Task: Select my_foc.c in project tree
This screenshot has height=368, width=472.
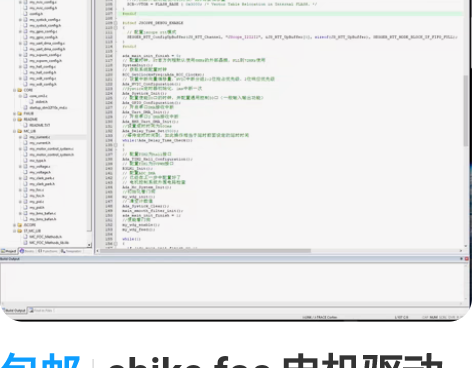Action: pos(37,190)
